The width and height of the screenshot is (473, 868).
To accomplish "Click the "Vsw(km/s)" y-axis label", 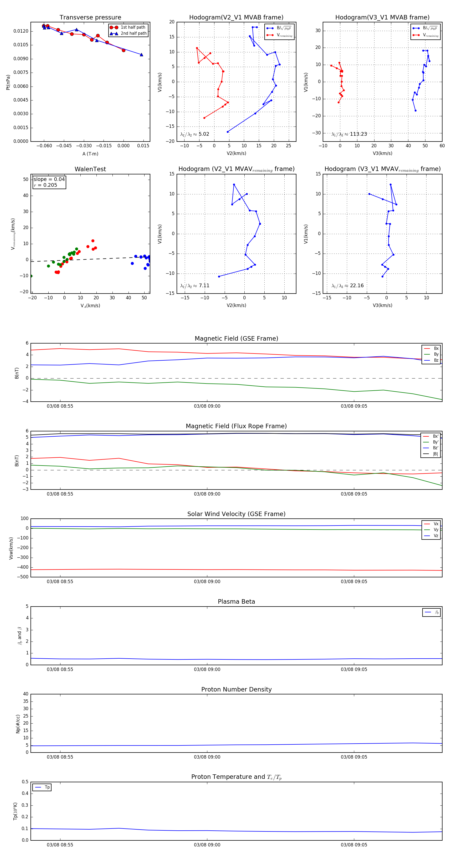I will pyautogui.click(x=11, y=548).
